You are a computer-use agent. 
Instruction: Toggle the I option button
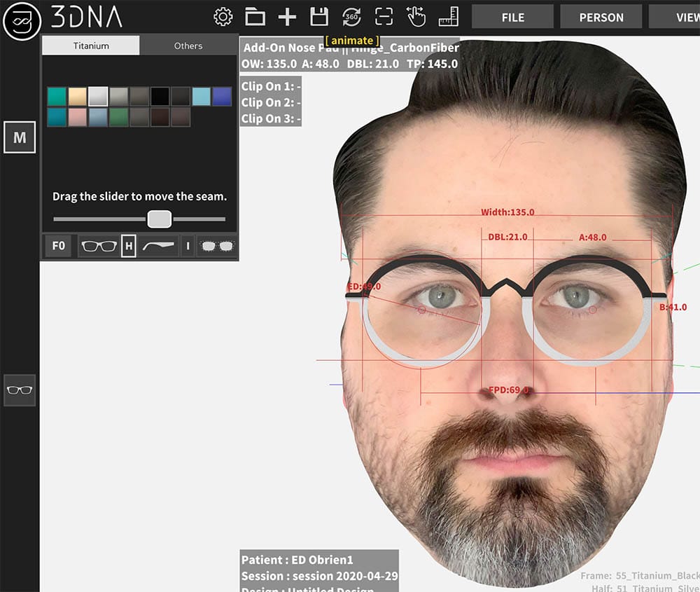click(x=188, y=247)
